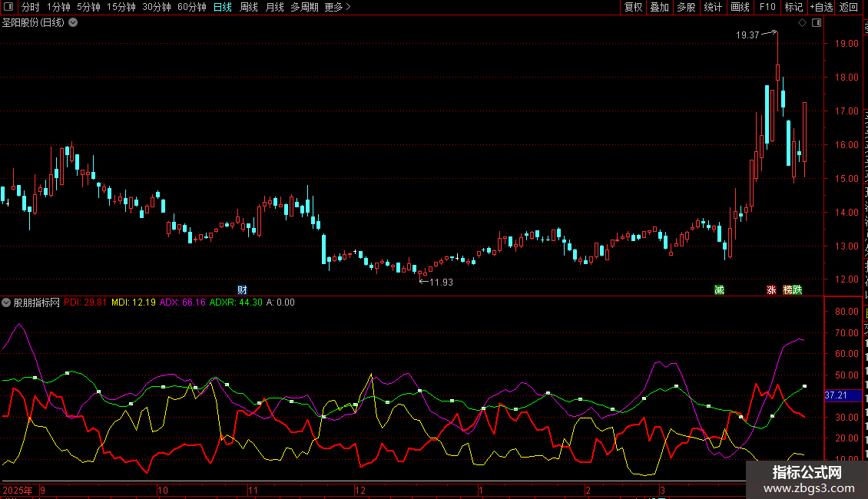Image resolution: width=868 pixels, height=499 pixels.
Task: Click the blue 财 event marker
Action: (242, 289)
